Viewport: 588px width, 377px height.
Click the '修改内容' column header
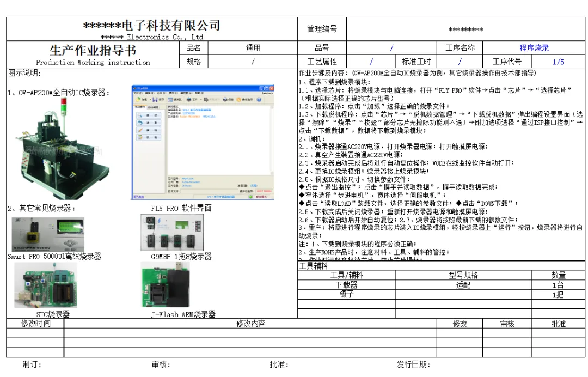coord(250,324)
